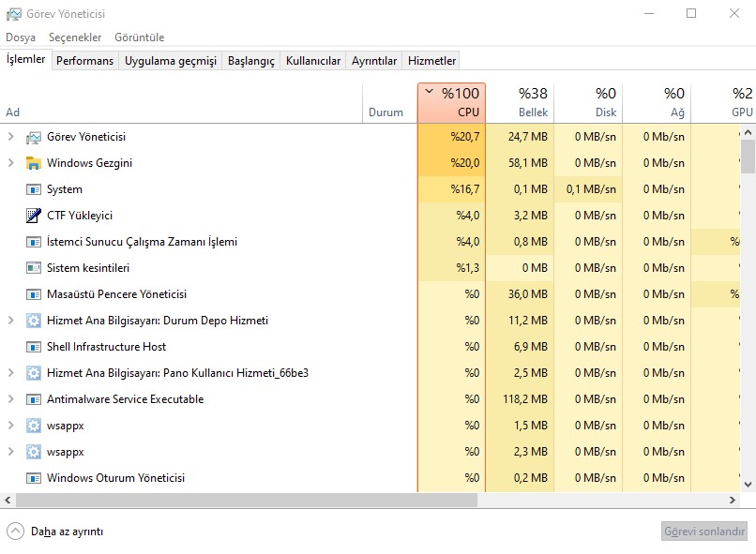Click the 0,1 MB/sn disk value
The image size is (756, 554).
coord(591,189)
